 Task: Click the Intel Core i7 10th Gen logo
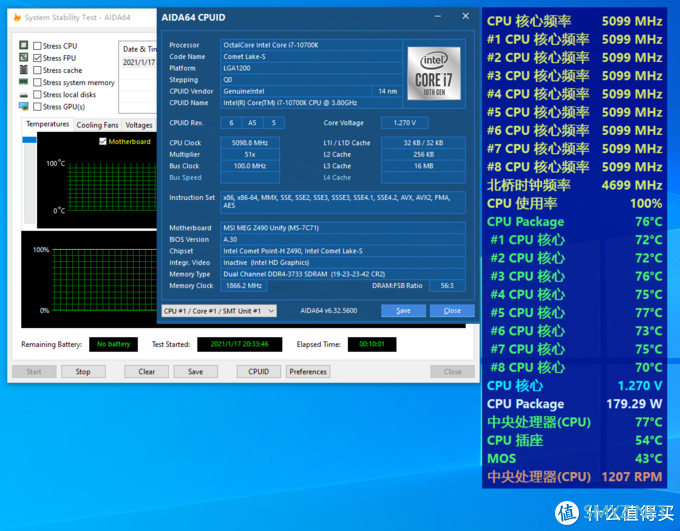(434, 73)
